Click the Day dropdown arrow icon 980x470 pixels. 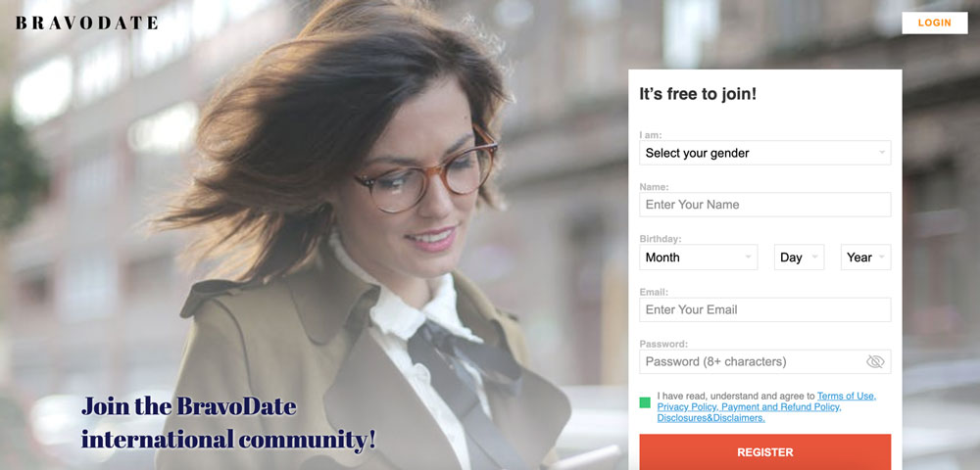[815, 258]
